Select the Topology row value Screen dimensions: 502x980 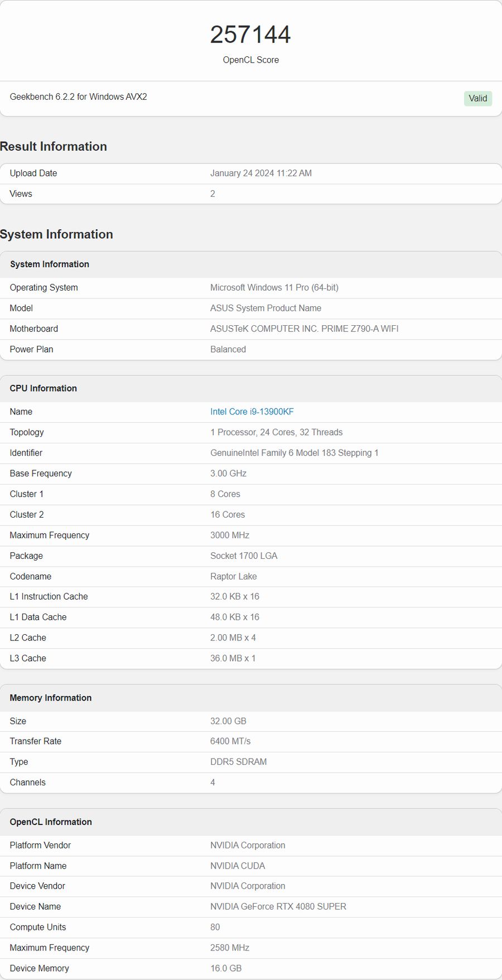point(276,432)
